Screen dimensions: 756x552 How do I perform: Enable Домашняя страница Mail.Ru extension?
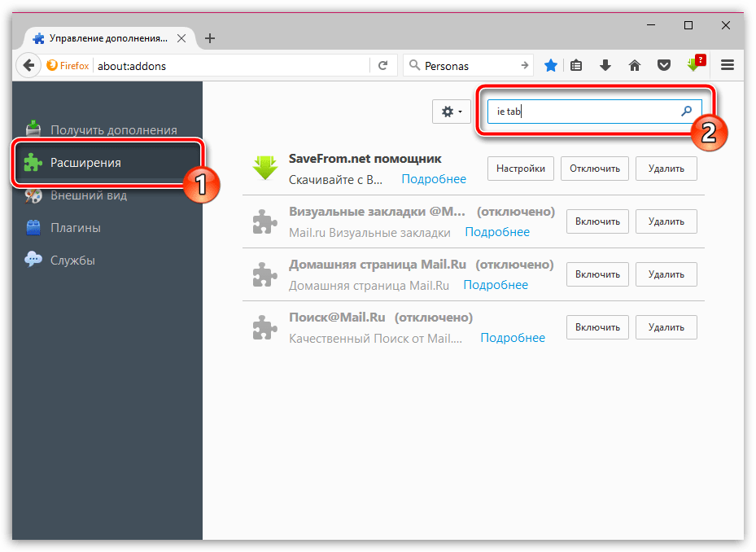597,274
